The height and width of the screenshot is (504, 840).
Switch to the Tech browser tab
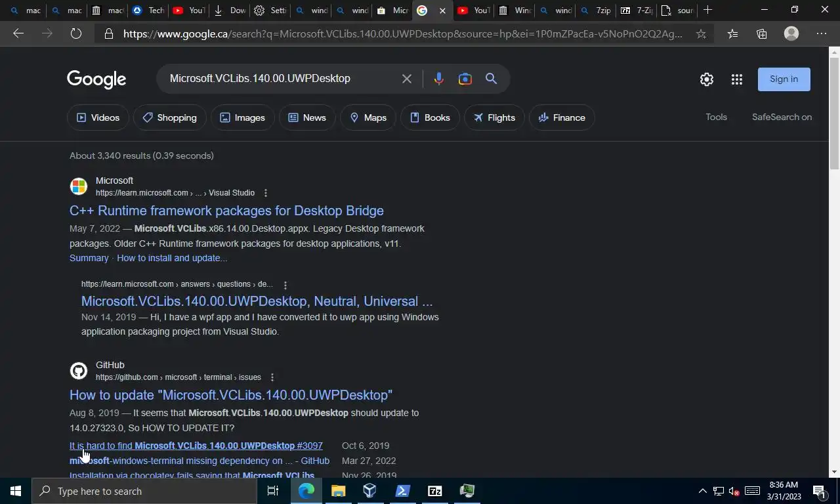coord(148,10)
